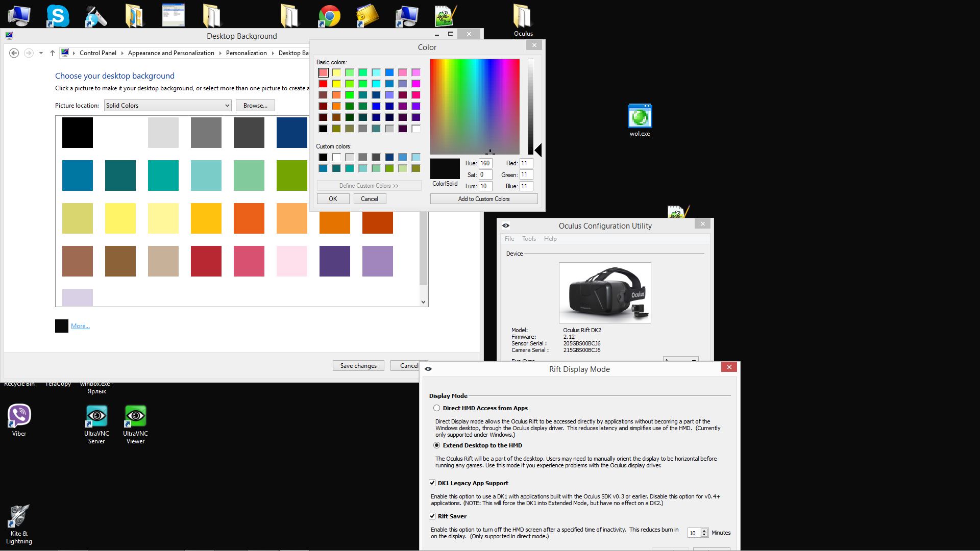Toggle DK1 Legacy App Support checkbox
The height and width of the screenshot is (551, 980).
[432, 483]
